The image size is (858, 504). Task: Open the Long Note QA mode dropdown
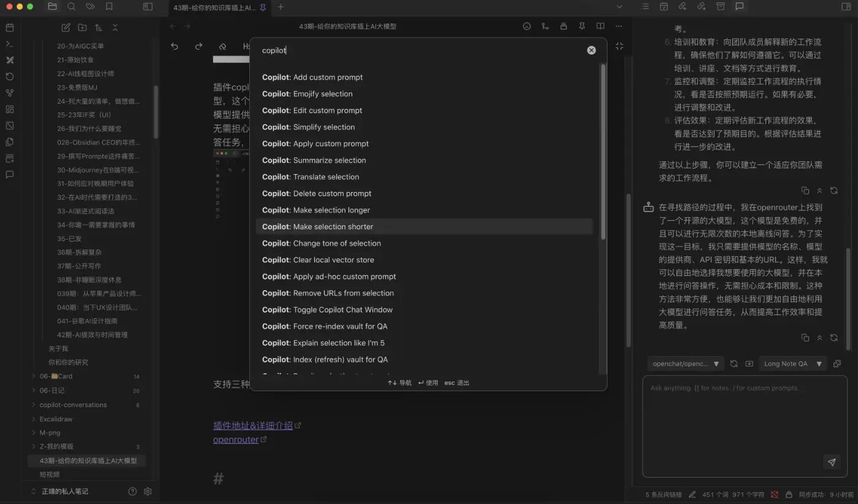791,364
